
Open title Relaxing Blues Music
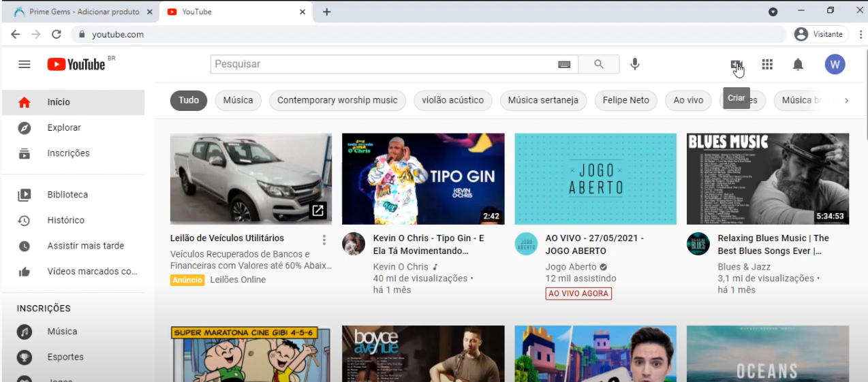773,244
